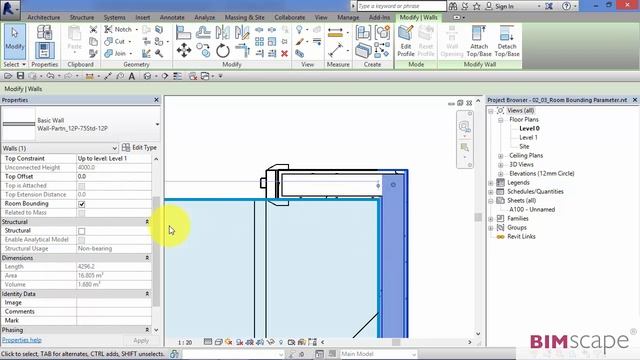Image resolution: width=640 pixels, height=360 pixels.
Task: Open the Massing & Site tab
Action: pyautogui.click(x=244, y=18)
